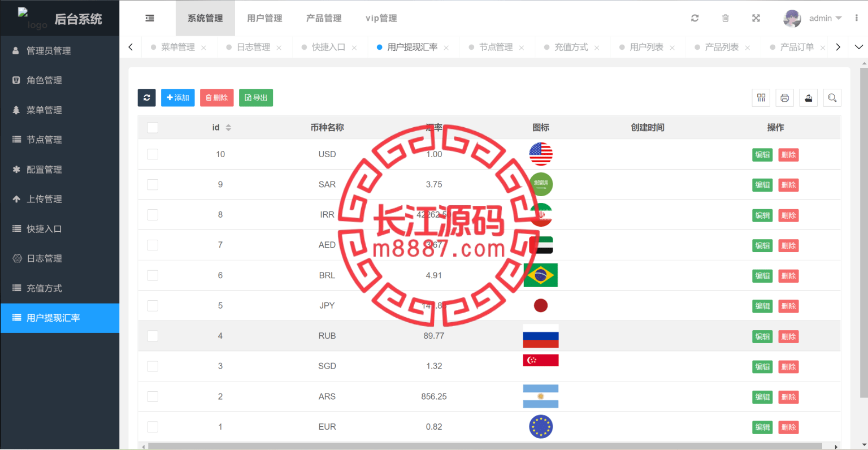Screen dimensions: 868x450
Task: Close the 用户提现汇率 tab
Action: tap(446, 48)
